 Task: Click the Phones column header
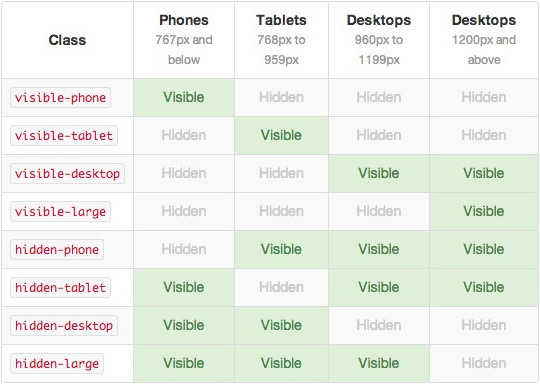tap(184, 40)
